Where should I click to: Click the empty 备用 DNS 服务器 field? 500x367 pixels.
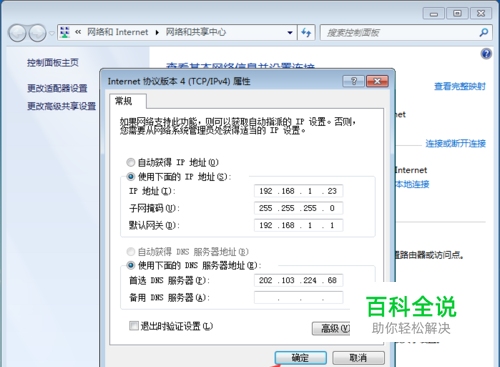[x=298, y=297]
